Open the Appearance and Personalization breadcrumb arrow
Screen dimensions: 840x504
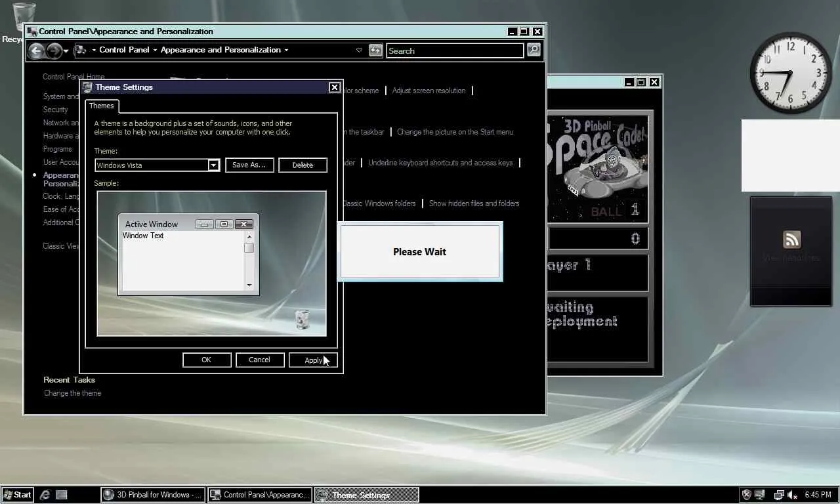[286, 51]
